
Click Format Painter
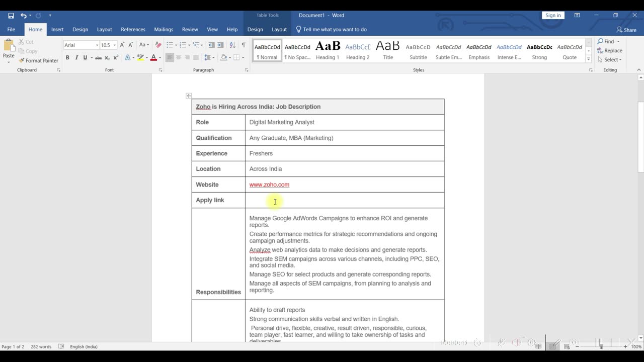click(38, 60)
